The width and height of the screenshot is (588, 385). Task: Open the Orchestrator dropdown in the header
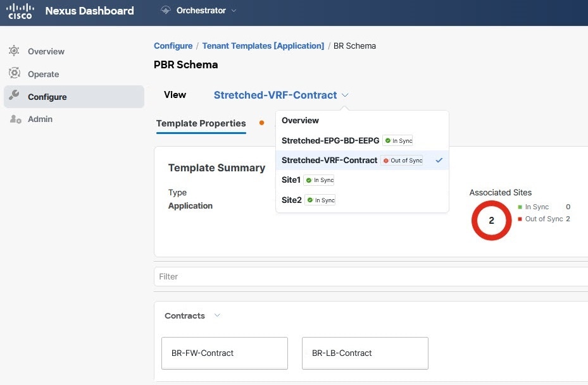234,11
